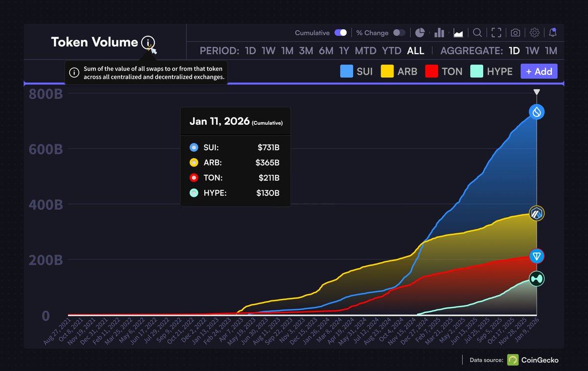Click the alert bell icon
The image size is (588, 371).
pyautogui.click(x=553, y=33)
